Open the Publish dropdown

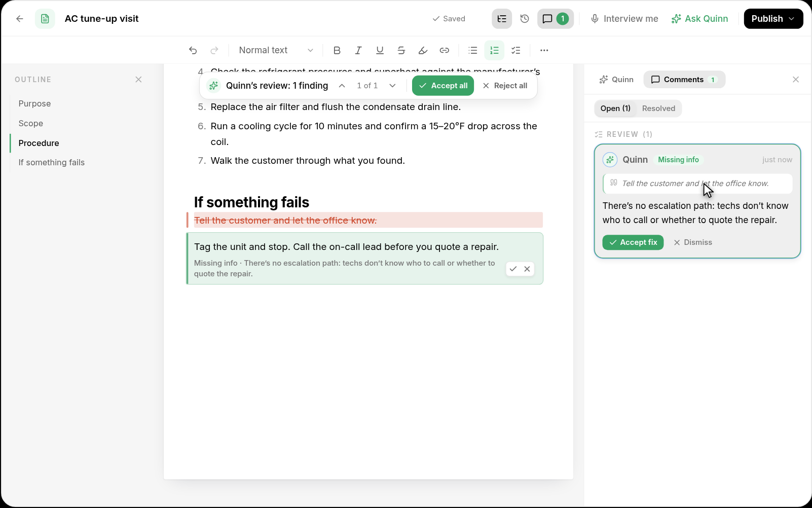click(773, 19)
